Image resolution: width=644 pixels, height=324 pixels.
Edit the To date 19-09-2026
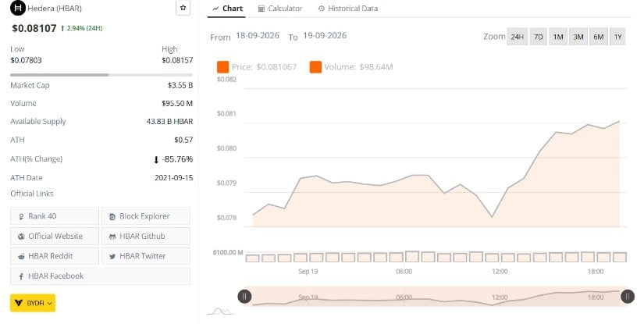pos(325,36)
